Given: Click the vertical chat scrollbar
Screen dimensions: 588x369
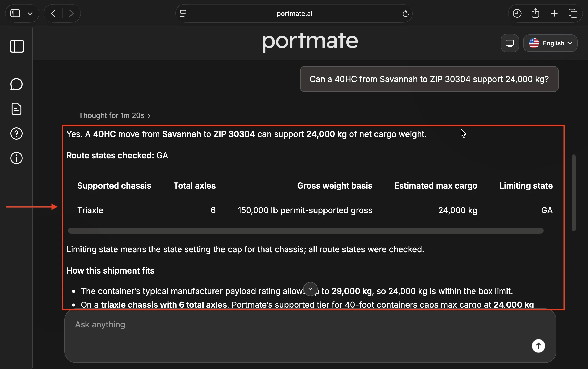Looking at the screenshot, I should click(x=574, y=193).
